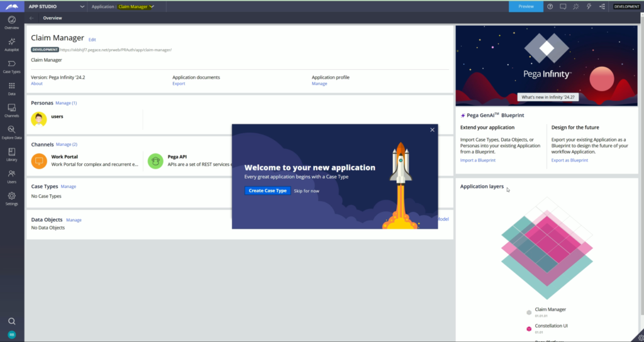
Task: Click What's new in Infinity '24.2? button
Action: point(548,97)
